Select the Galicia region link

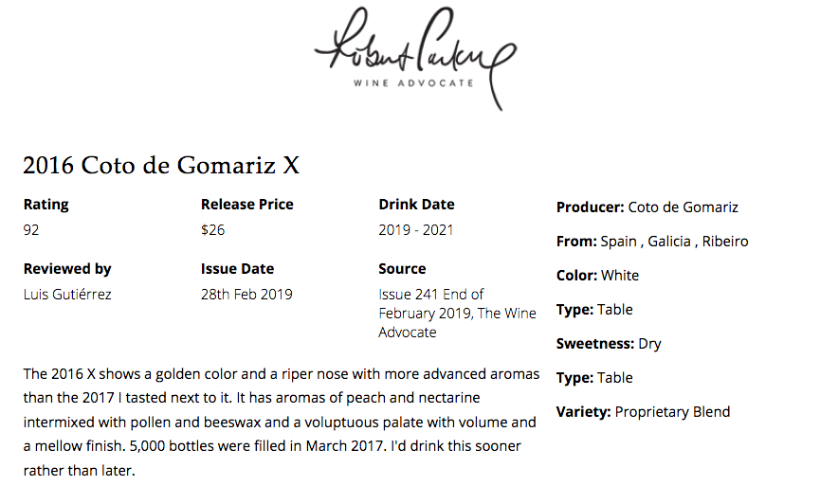click(669, 242)
